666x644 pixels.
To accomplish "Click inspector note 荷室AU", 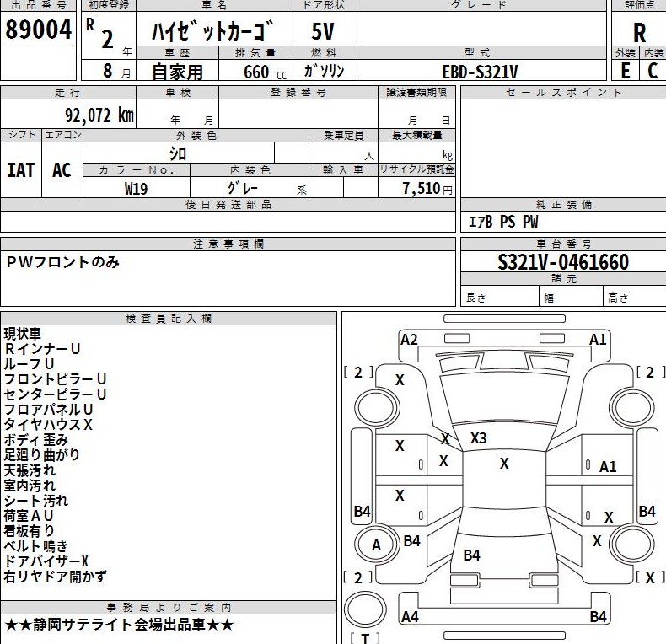I will [x=29, y=516].
